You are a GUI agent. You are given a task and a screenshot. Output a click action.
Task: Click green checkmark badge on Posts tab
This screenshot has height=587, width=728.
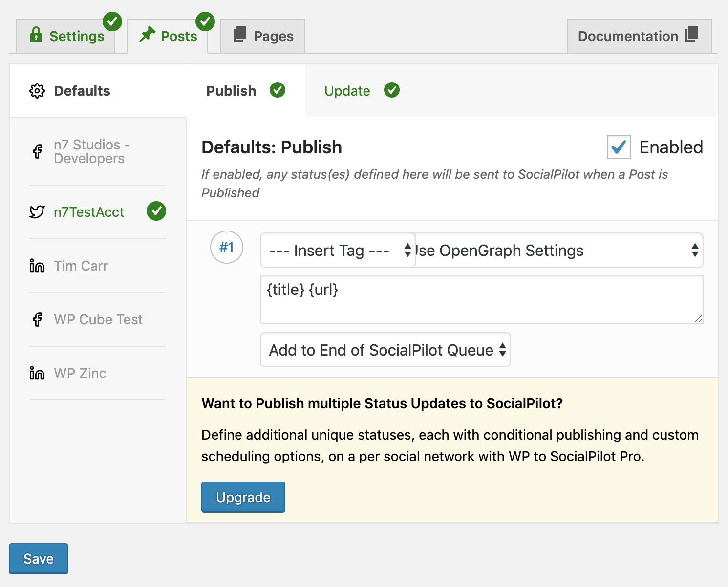pos(205,21)
